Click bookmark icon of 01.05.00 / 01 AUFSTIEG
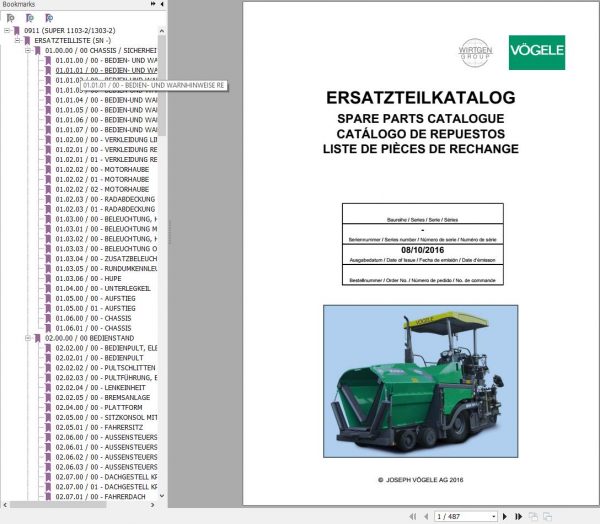 [x=48, y=308]
